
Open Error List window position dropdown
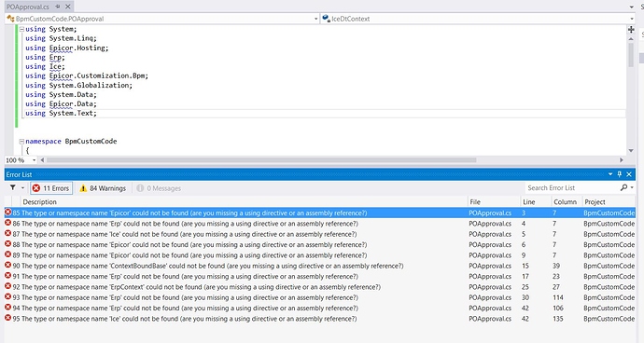(x=610, y=174)
